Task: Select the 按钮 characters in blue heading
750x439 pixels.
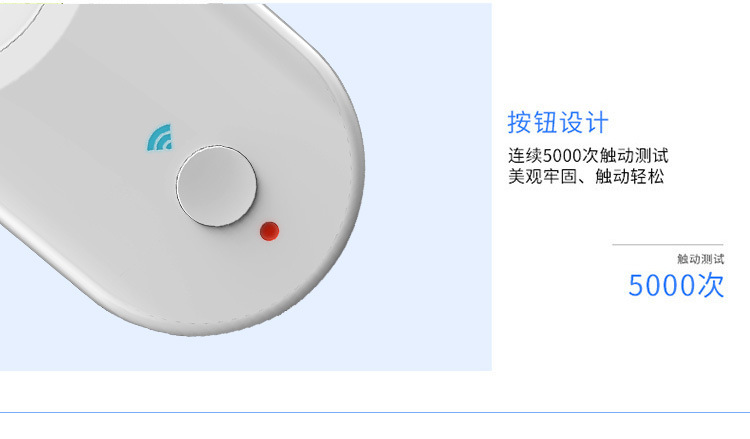Action: [532, 122]
